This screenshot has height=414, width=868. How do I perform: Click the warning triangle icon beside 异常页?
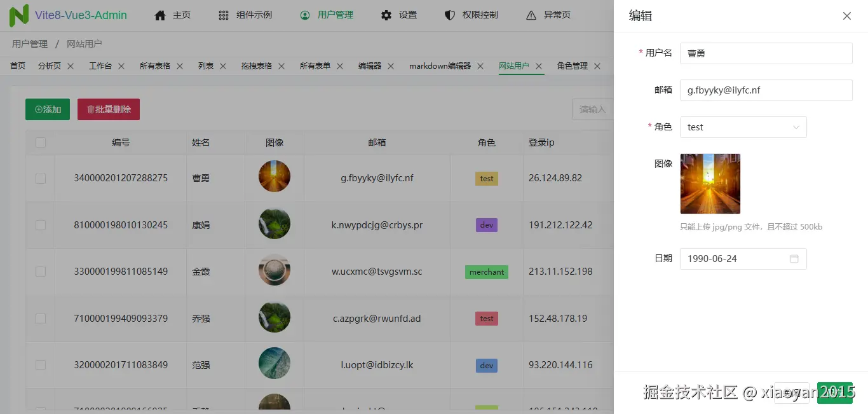(531, 15)
